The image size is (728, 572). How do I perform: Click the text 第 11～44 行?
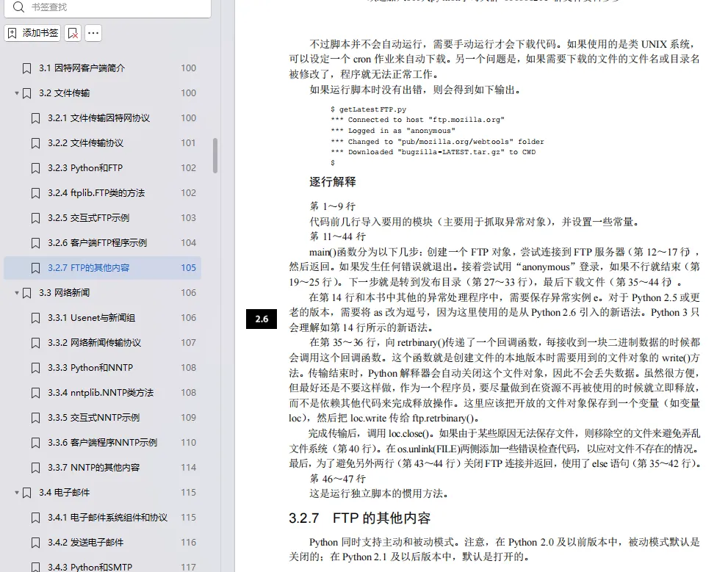[x=337, y=236]
